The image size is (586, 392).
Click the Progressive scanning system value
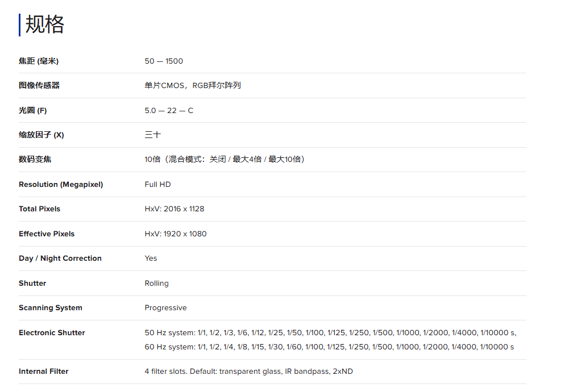(165, 307)
